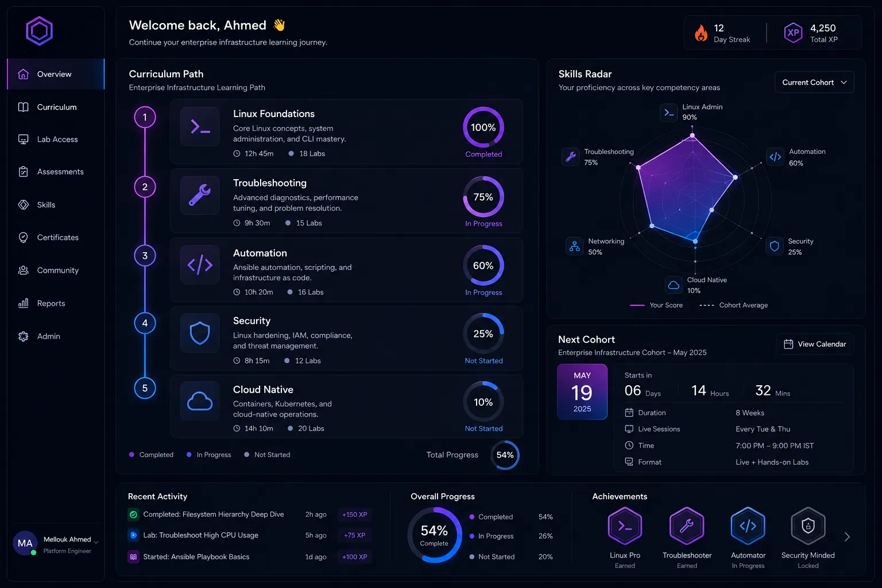This screenshot has width=882, height=588.
Task: Click the 60% Automation progress ring
Action: (483, 266)
